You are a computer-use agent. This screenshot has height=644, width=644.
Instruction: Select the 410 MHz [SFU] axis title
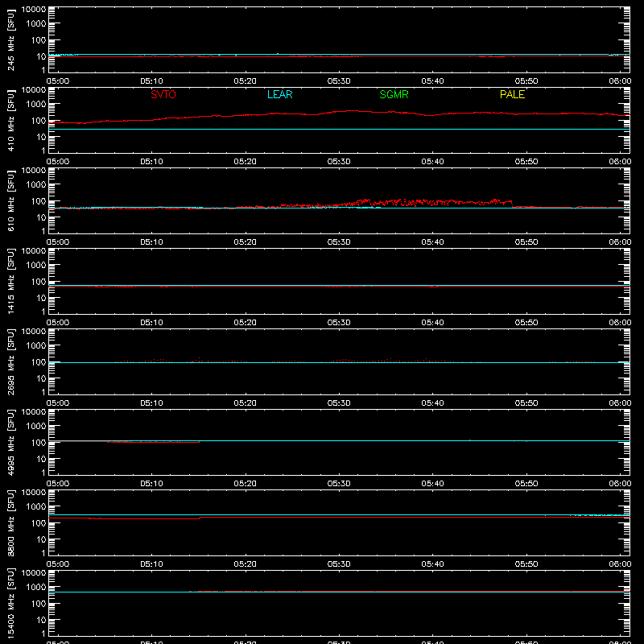(11, 120)
